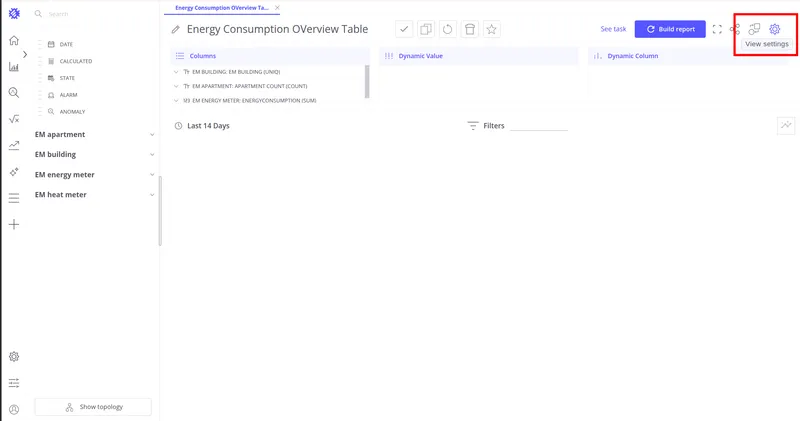Click the left panel vertical scrollbar

coord(160,211)
